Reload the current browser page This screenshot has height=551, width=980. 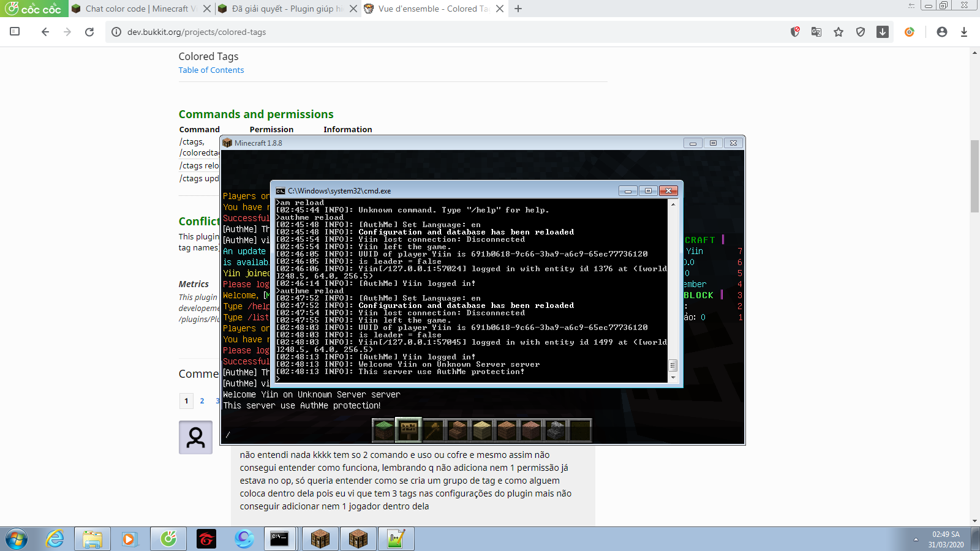[x=89, y=32]
